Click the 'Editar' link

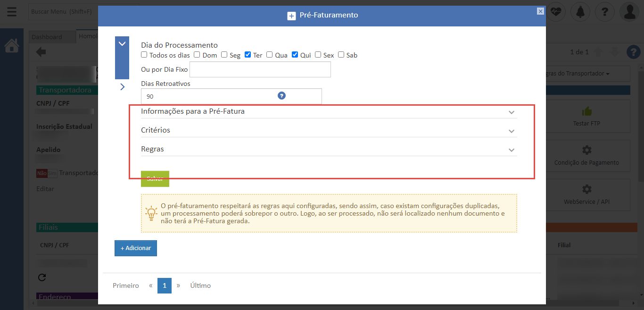pyautogui.click(x=45, y=189)
